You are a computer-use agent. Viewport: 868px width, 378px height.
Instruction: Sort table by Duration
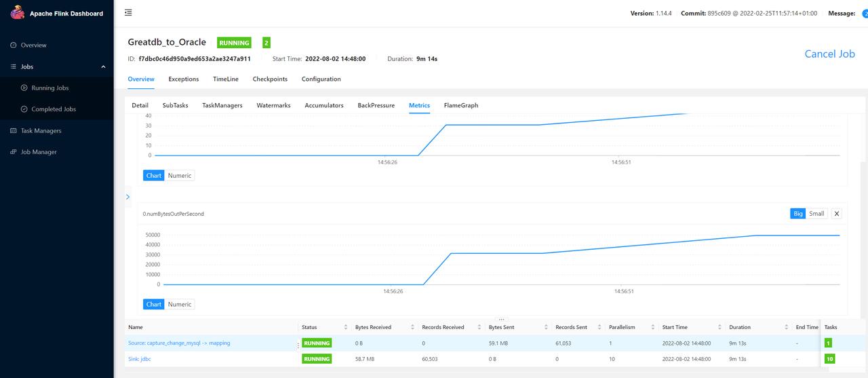786,327
